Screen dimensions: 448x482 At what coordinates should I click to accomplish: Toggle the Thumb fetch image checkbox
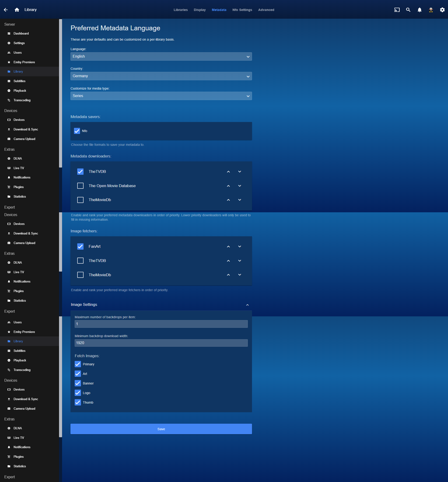click(x=78, y=402)
